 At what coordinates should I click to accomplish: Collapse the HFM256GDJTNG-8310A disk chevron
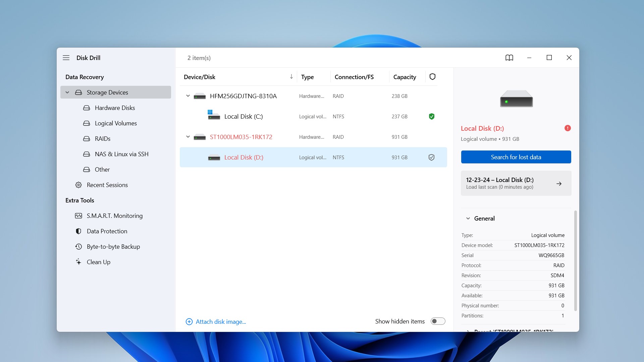click(x=188, y=96)
